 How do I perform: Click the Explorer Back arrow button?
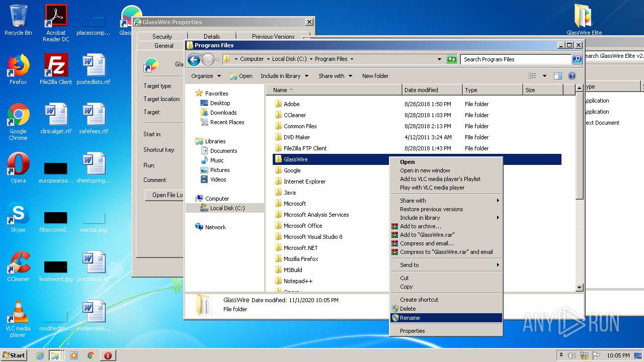(194, 59)
